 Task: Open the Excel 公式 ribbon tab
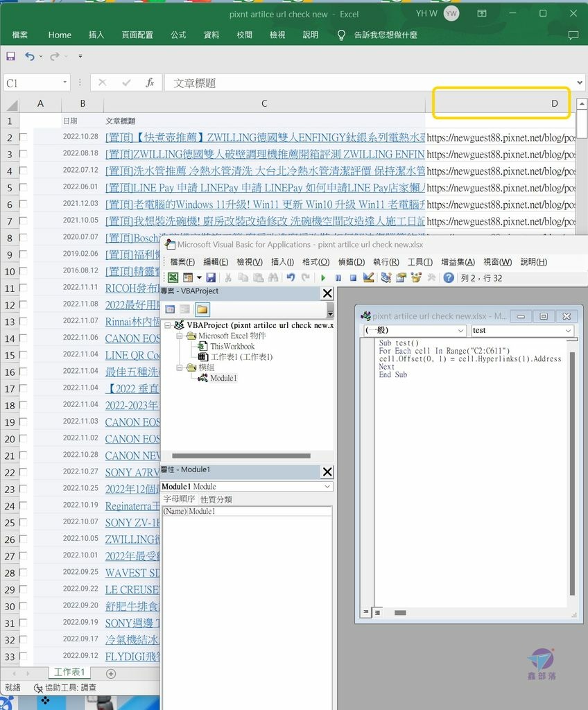coord(178,35)
